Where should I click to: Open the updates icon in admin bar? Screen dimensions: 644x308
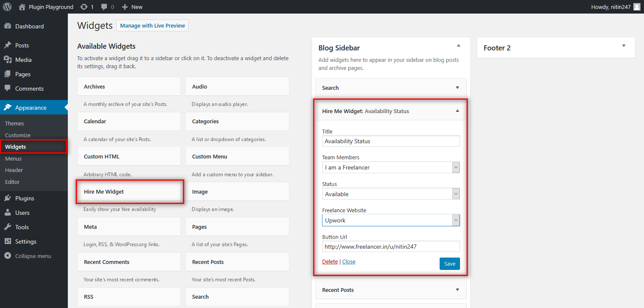tap(84, 7)
